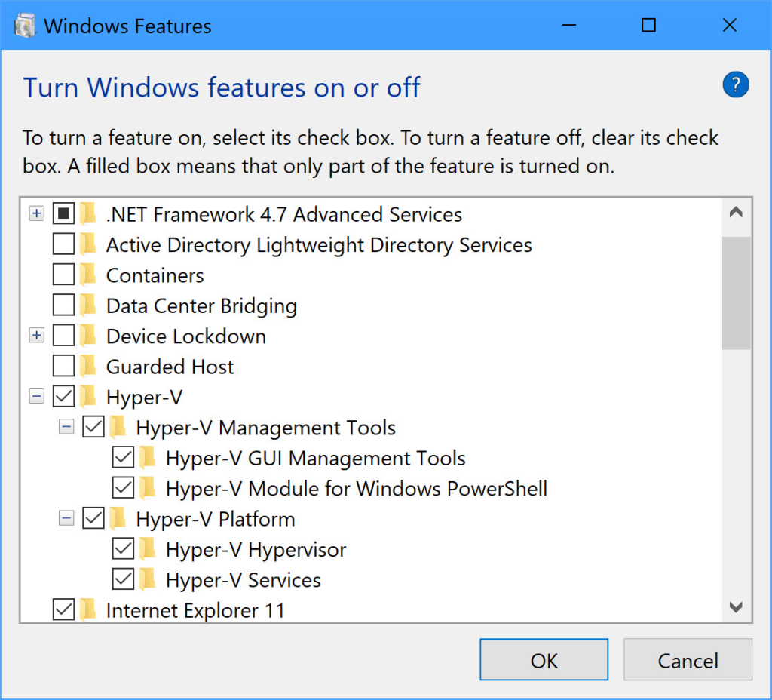The height and width of the screenshot is (700, 772).
Task: Click the folder icon next to Guarded Host
Action: pyautogui.click(x=89, y=367)
